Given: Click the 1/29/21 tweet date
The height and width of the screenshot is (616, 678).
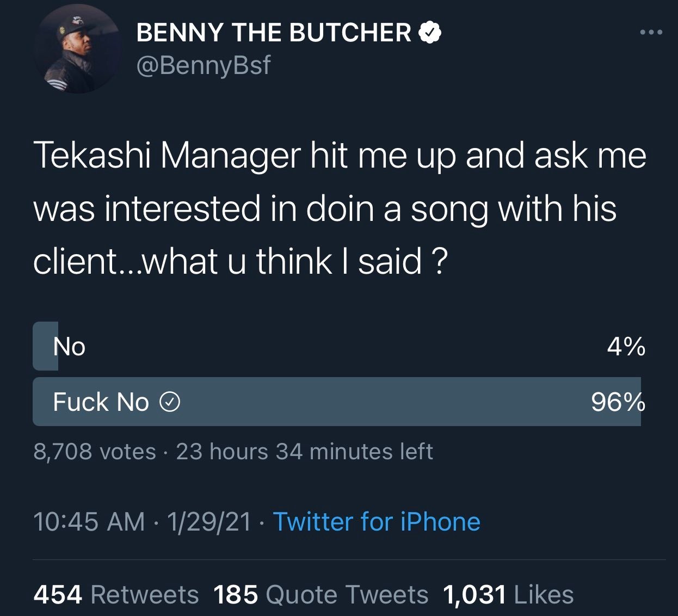Looking at the screenshot, I should 209,521.
